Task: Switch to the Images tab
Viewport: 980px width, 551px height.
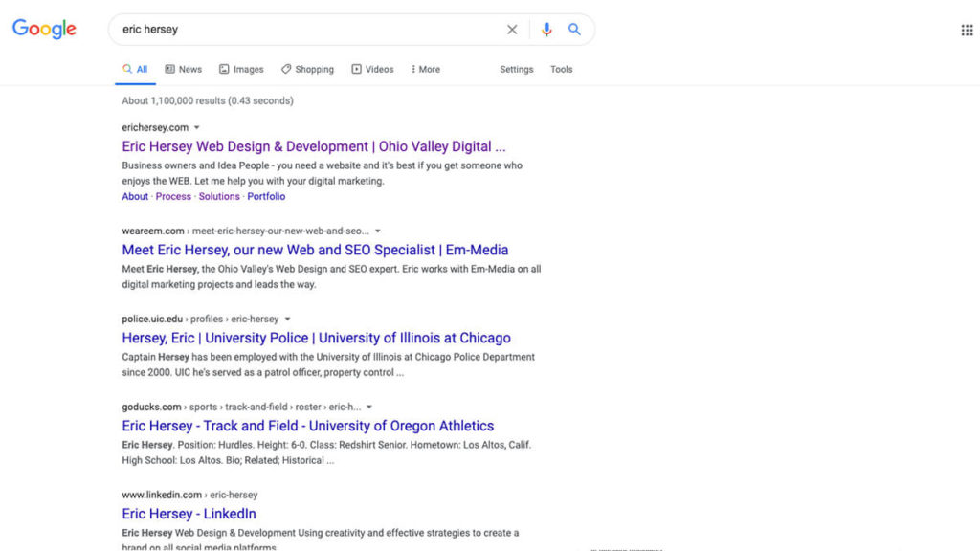Action: [241, 69]
